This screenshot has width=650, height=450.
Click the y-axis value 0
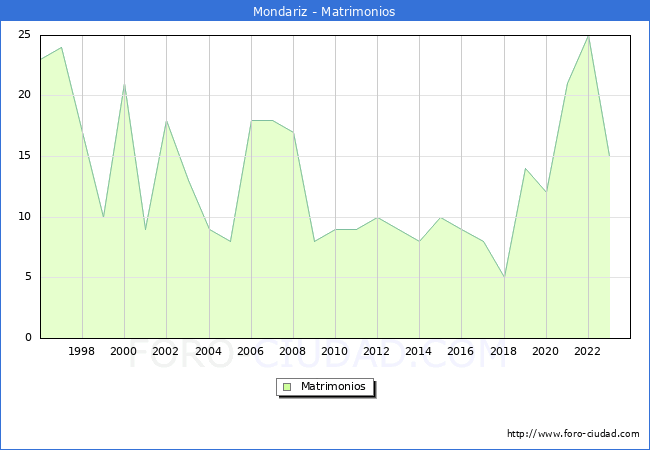click(x=28, y=337)
